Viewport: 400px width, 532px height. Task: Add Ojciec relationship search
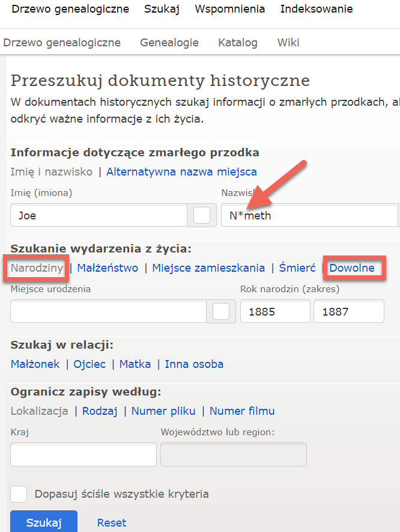(89, 364)
